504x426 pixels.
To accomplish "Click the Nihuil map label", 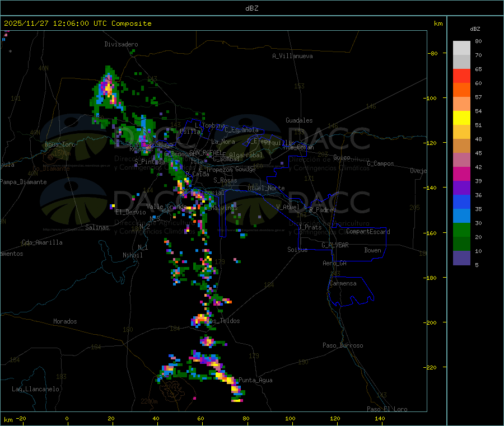I will 132,255.
